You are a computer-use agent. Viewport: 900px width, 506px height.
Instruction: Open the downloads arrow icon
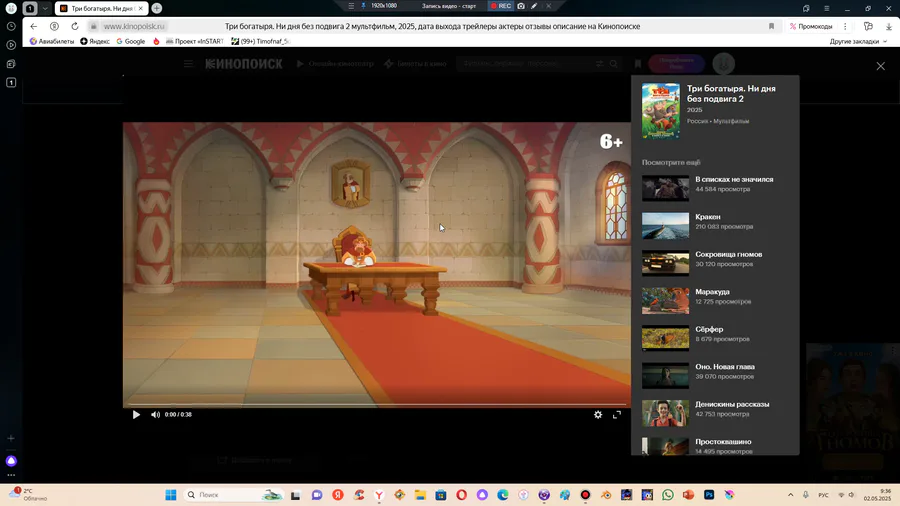point(889,26)
